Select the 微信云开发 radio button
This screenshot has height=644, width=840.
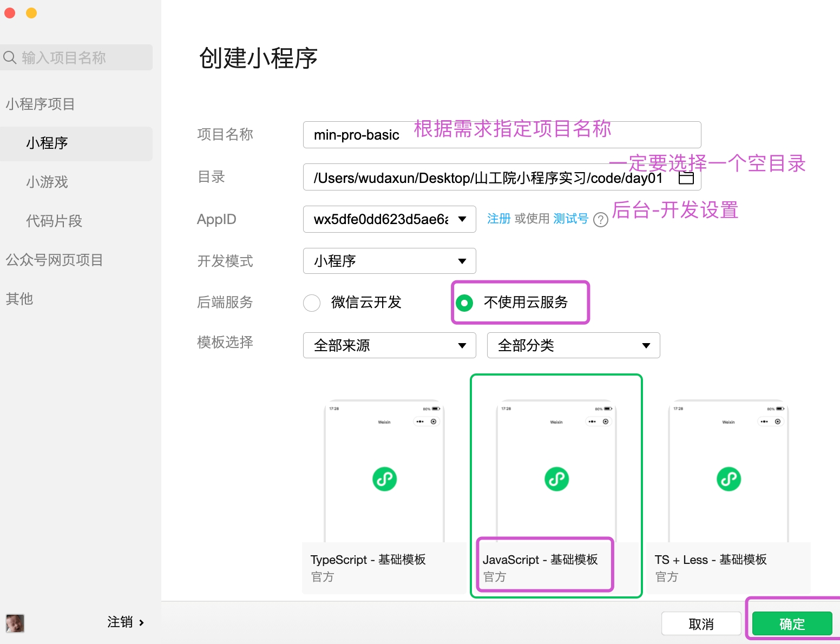312,303
